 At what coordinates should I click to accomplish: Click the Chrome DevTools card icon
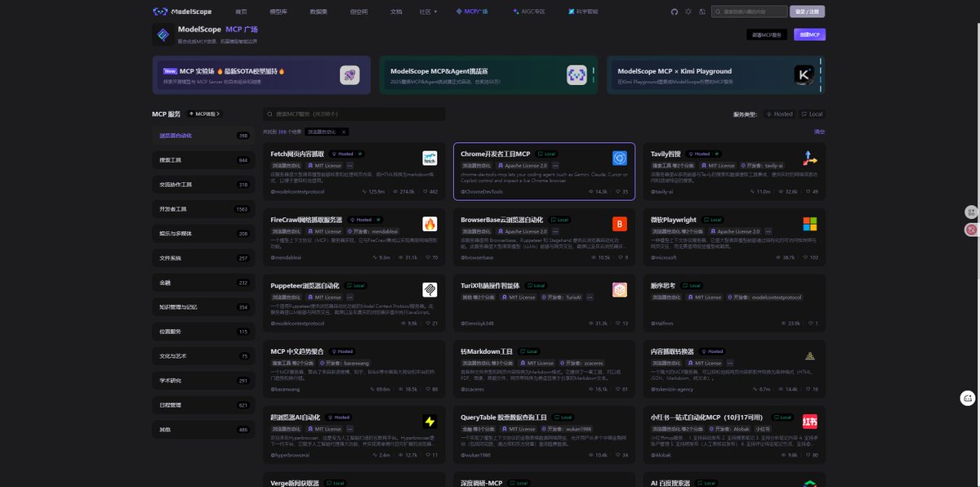pos(620,159)
